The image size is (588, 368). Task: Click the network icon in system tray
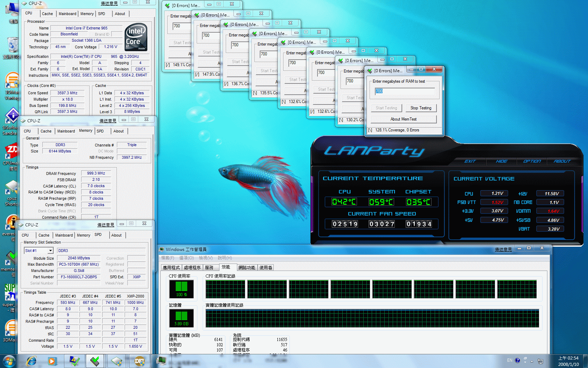tap(540, 361)
